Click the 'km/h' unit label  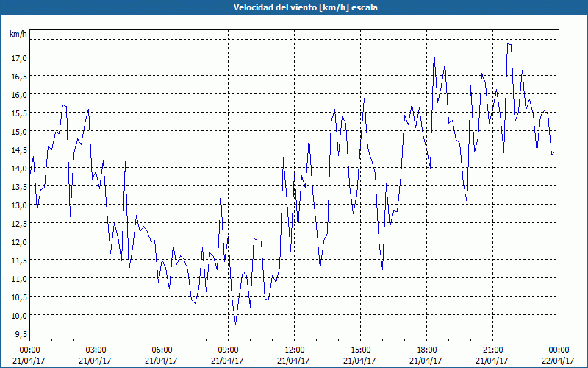click(18, 34)
